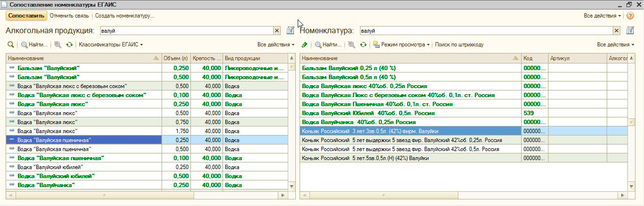The height and width of the screenshot is (206, 644).
Task: Expand the Режим просмотра dropdown
Action: pos(401,45)
